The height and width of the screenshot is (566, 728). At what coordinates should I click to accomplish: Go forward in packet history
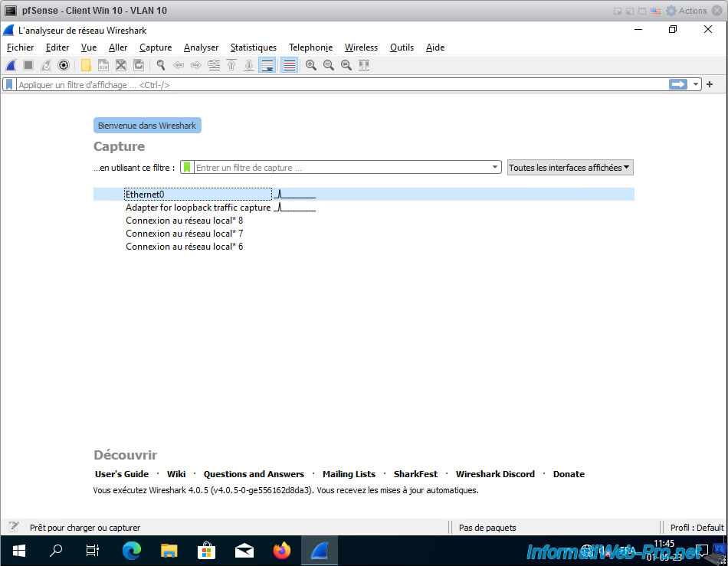196,65
